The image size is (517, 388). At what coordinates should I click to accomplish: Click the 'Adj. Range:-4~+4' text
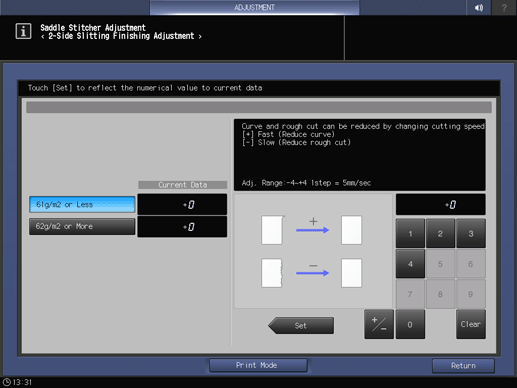pyautogui.click(x=274, y=183)
